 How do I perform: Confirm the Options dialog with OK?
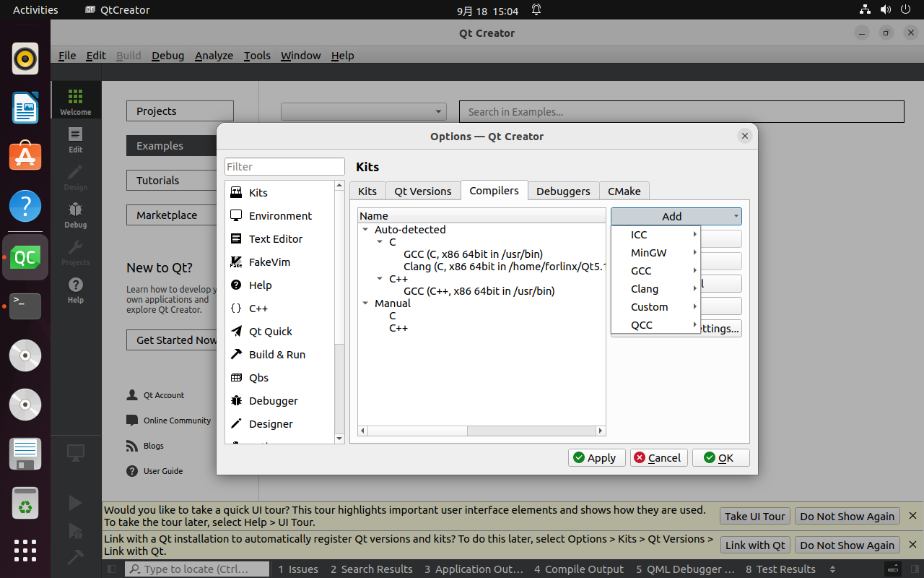coord(720,458)
